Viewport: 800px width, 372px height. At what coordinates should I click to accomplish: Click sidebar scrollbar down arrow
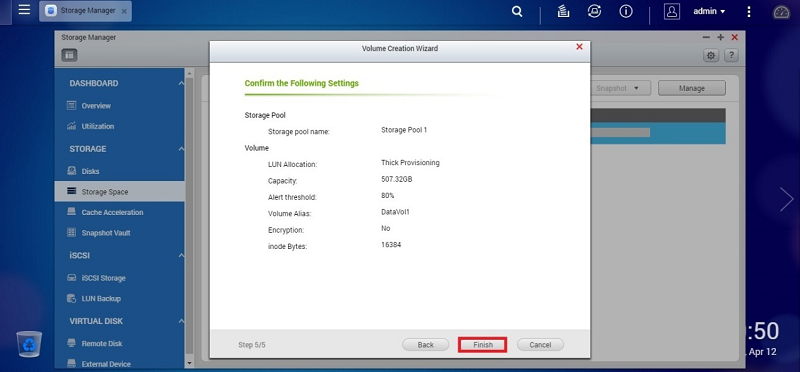click(x=190, y=363)
